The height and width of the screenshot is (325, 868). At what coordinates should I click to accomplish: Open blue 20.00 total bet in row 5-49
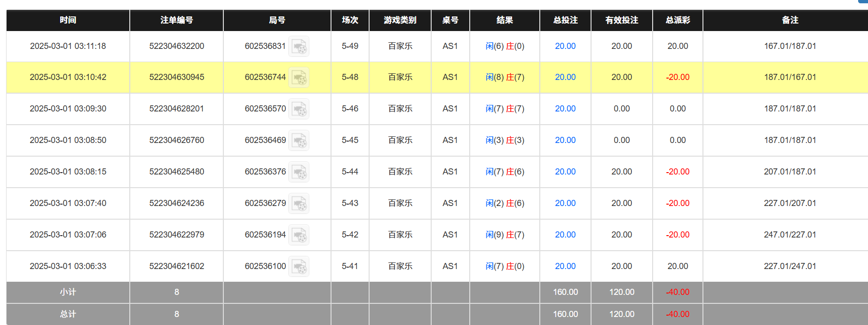pos(565,46)
